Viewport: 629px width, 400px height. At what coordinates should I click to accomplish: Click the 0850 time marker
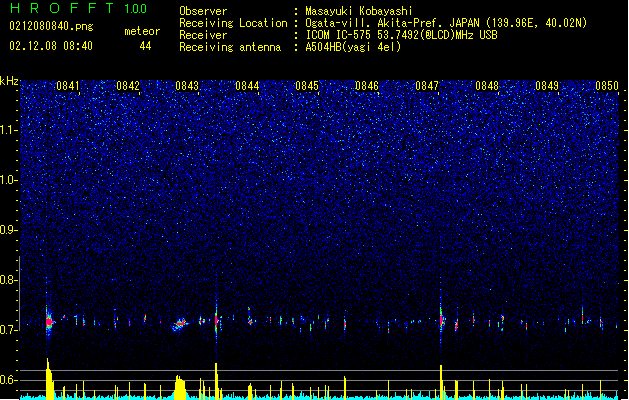[x=607, y=86]
